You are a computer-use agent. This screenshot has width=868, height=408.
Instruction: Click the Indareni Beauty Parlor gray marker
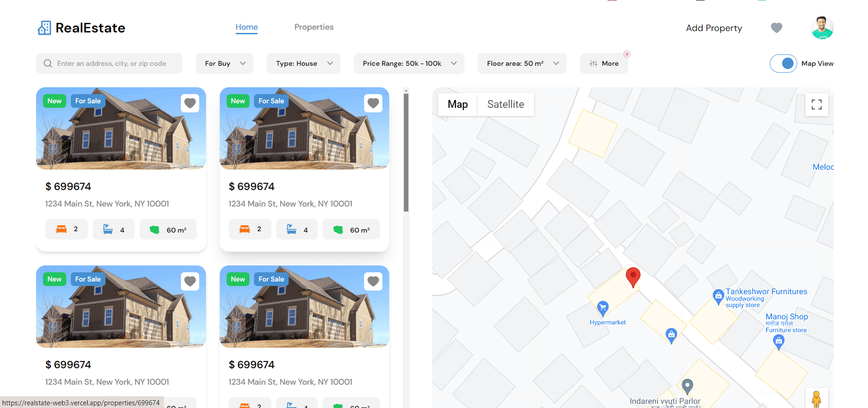687,387
